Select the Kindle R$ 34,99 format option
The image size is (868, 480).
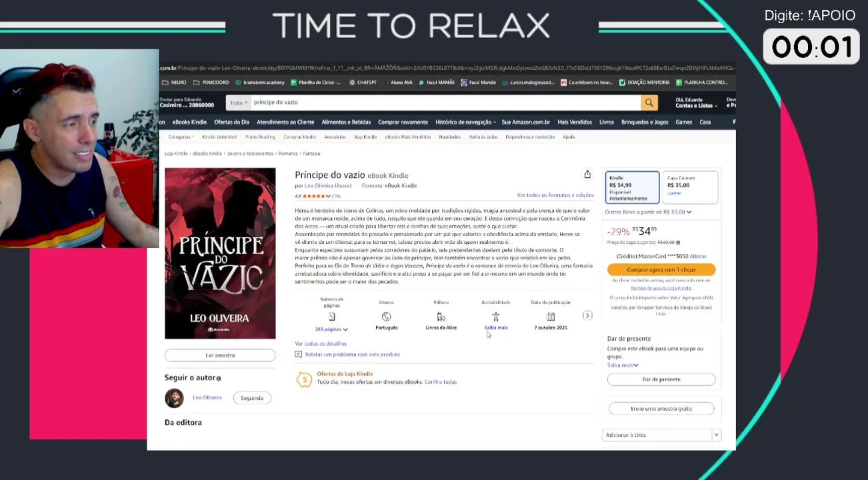pos(632,187)
